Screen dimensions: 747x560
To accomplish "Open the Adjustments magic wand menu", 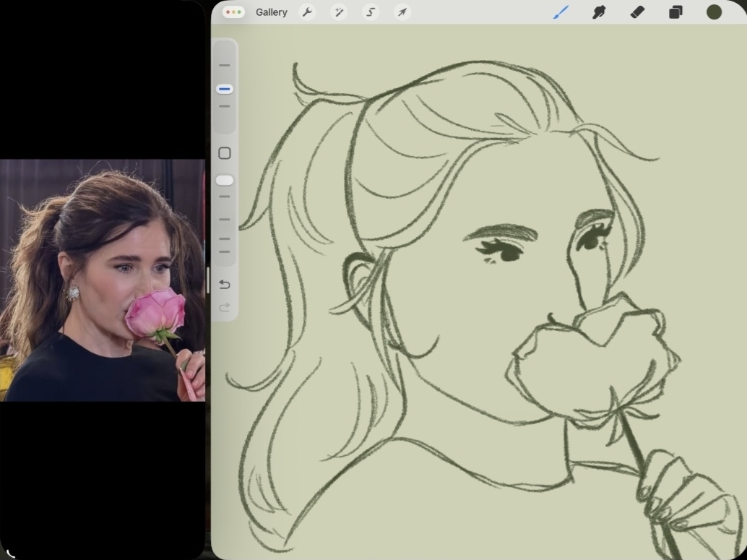I will click(x=339, y=12).
